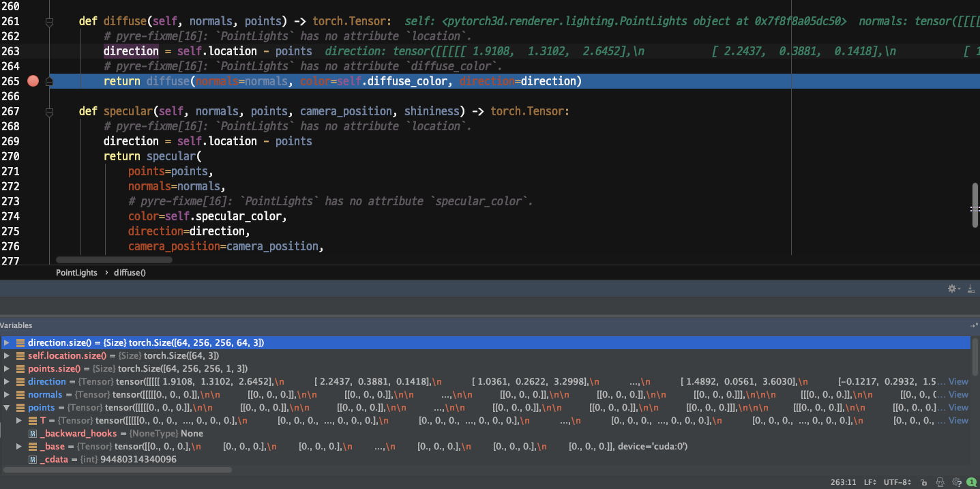Image resolution: width=980 pixels, height=489 pixels.
Task: Select the _cdata int value row
Action: click(x=485, y=459)
